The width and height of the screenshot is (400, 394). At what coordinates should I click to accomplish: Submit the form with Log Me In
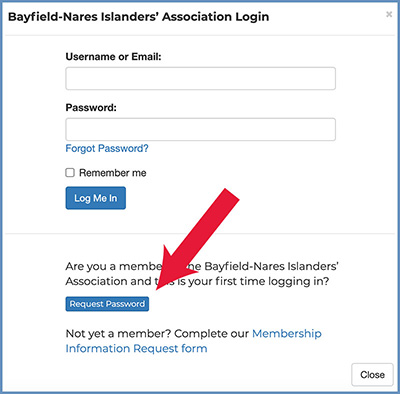point(96,198)
